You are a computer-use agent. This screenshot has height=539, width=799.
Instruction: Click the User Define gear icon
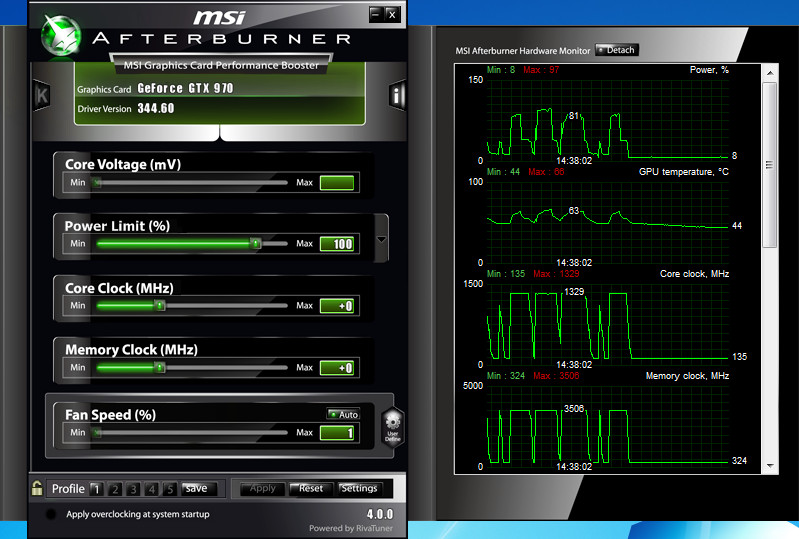tap(392, 426)
